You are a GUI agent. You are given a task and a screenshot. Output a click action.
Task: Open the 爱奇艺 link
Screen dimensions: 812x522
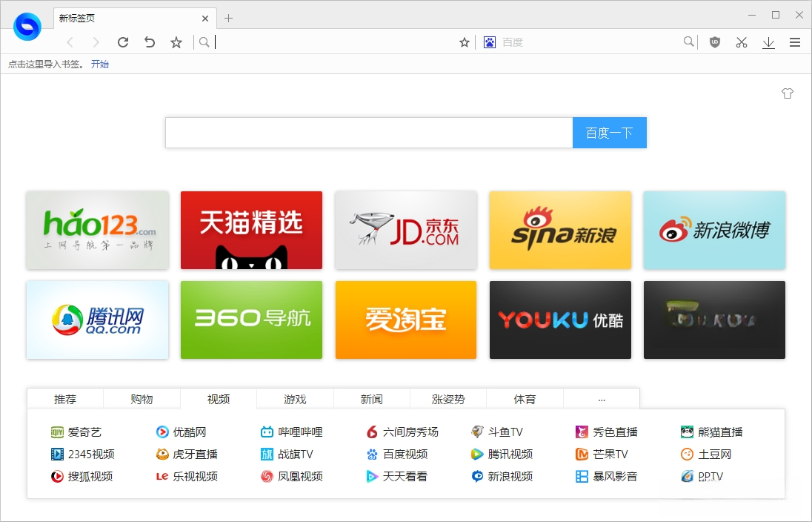76,432
